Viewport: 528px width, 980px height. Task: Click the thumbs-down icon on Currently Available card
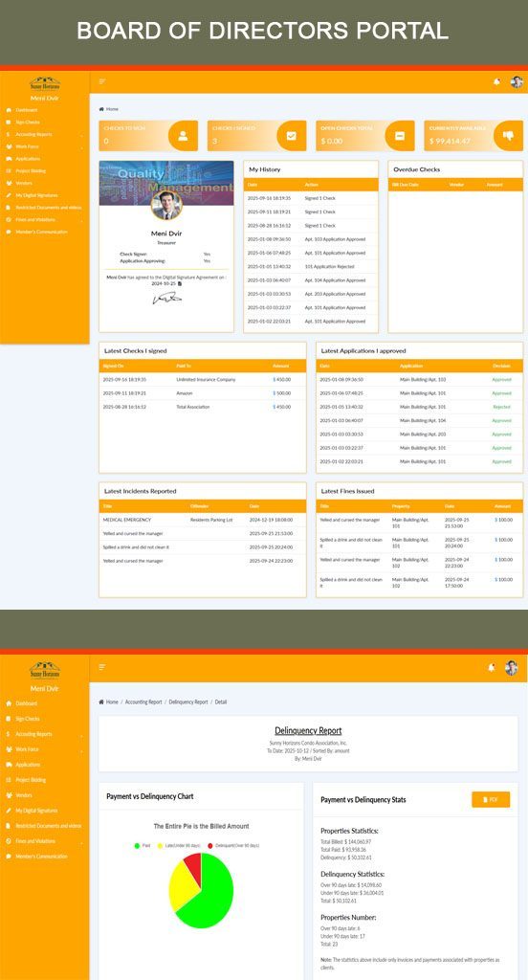[x=508, y=136]
